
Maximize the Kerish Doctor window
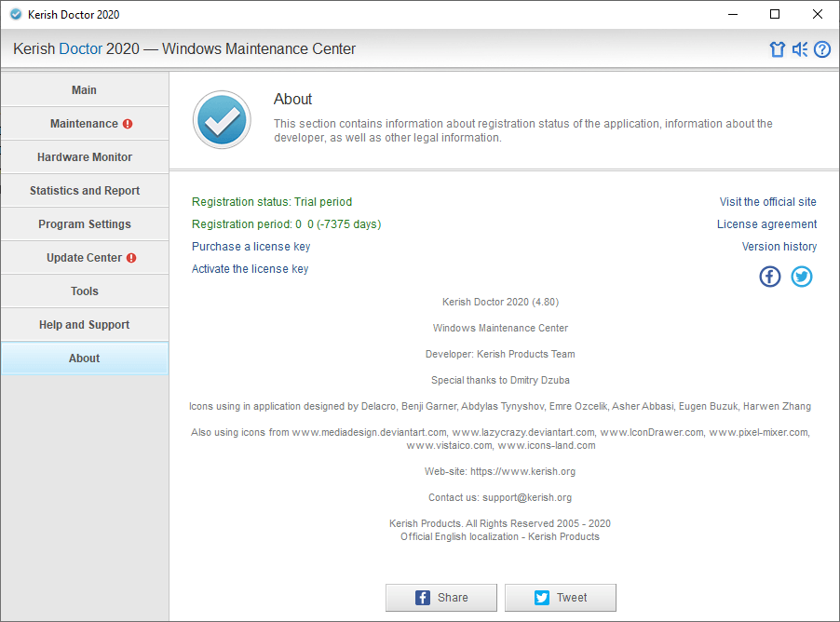[775, 15]
